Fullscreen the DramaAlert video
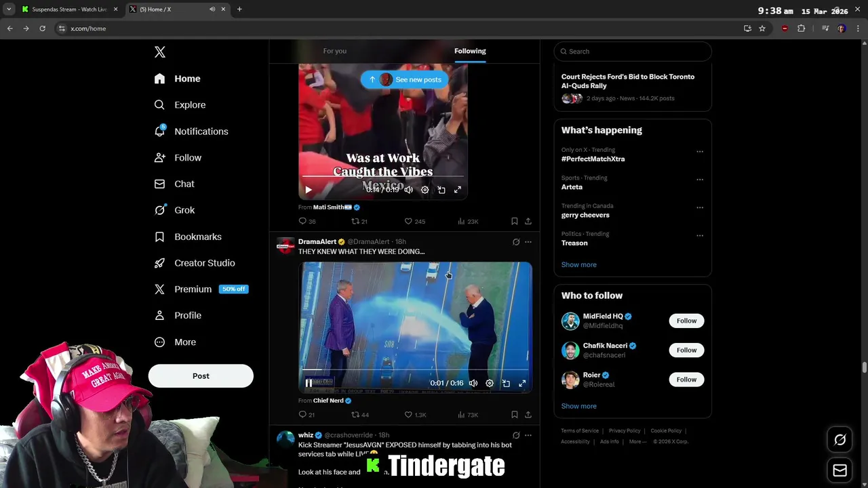The height and width of the screenshot is (488, 868). tap(522, 383)
